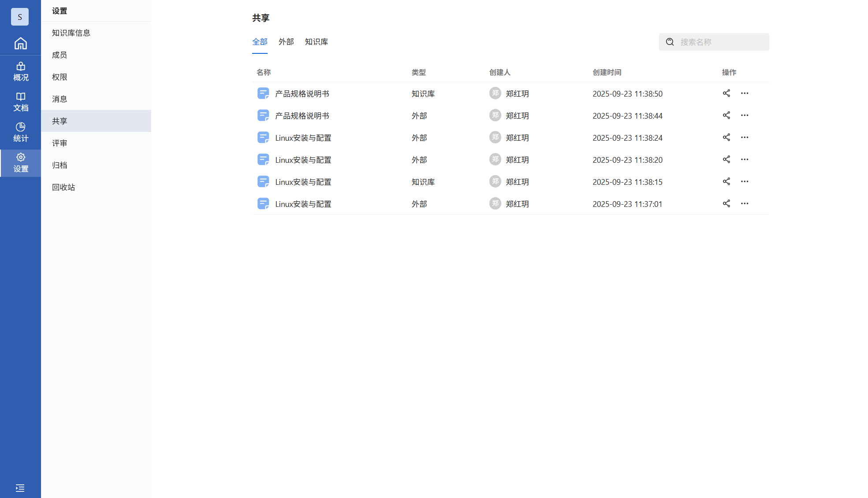Open 回收站 in the settings menu

(63, 187)
